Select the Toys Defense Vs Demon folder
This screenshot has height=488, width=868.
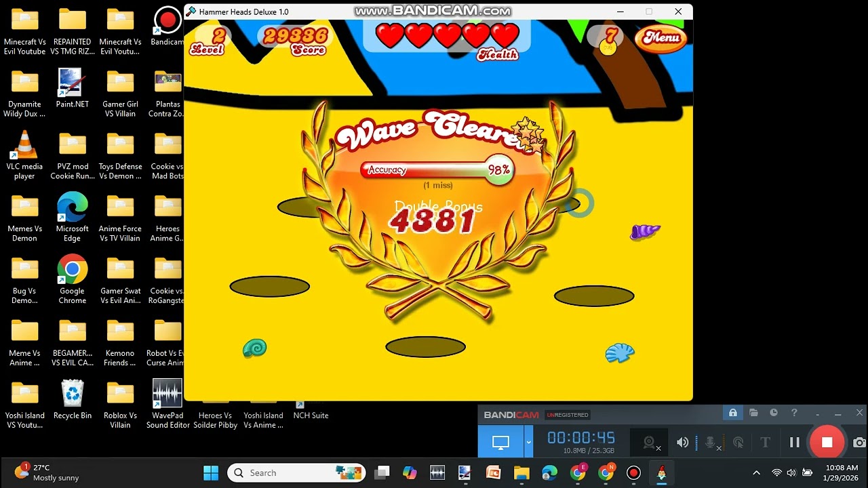tap(120, 155)
